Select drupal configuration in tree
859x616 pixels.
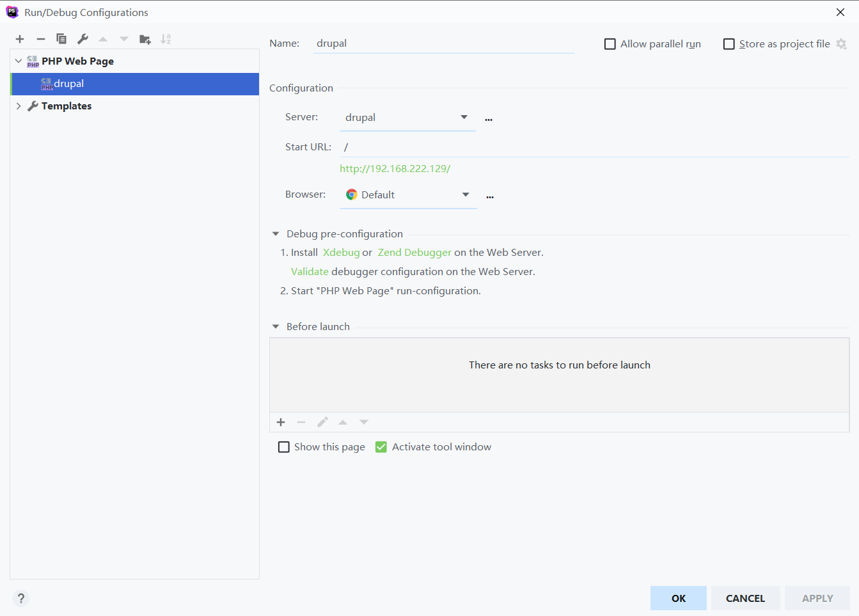pyautogui.click(x=135, y=84)
